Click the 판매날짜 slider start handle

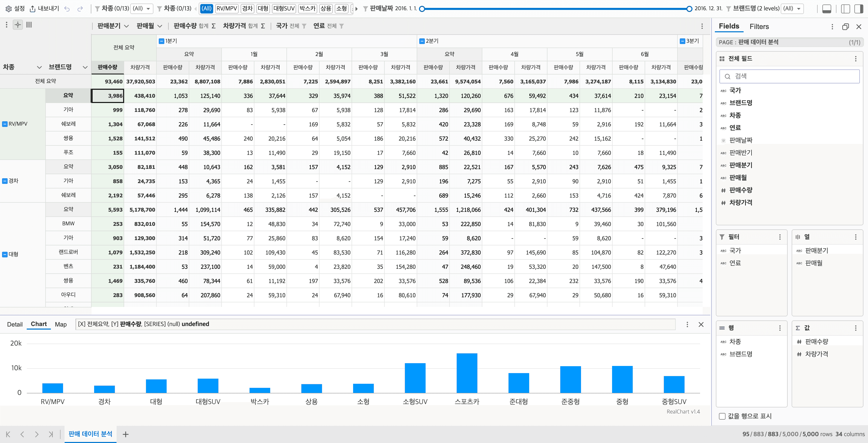click(x=422, y=9)
